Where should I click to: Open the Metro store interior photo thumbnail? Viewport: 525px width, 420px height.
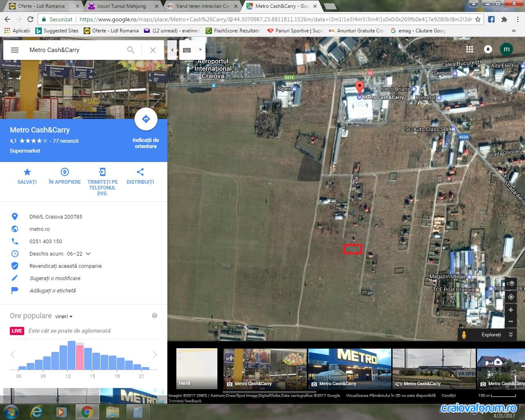point(265,369)
